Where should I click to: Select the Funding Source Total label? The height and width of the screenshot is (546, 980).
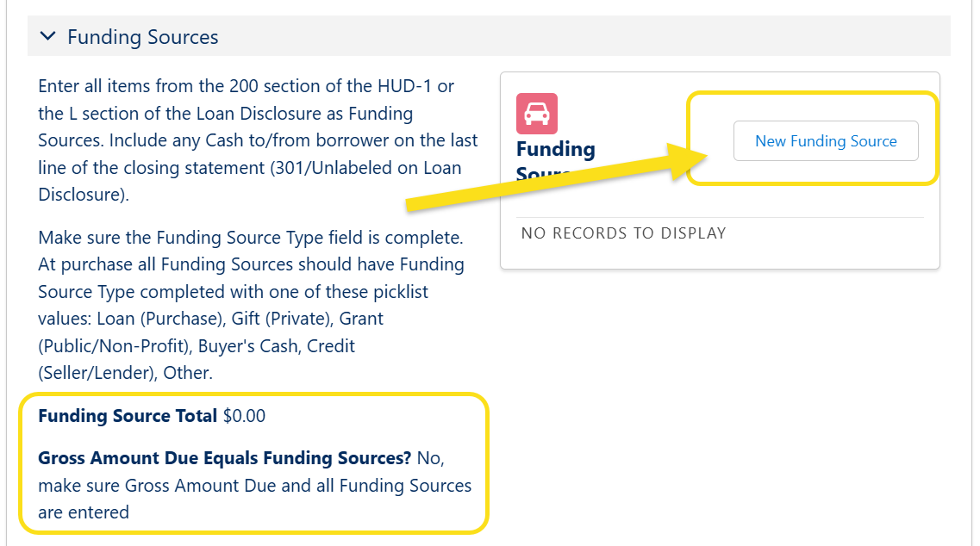click(x=128, y=416)
